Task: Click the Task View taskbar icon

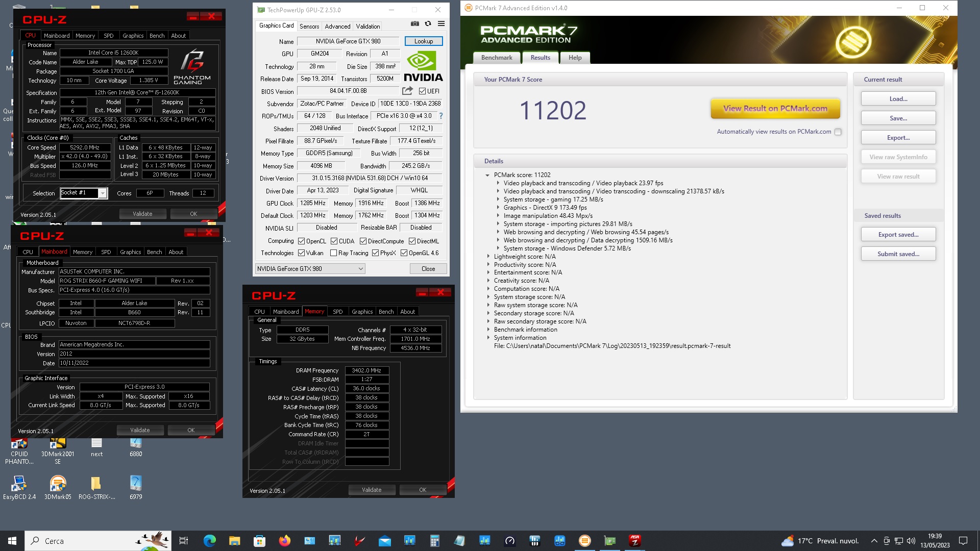Action: [184, 541]
